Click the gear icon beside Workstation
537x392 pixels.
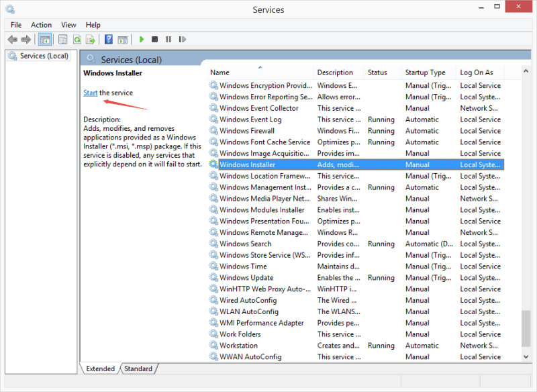click(x=213, y=345)
